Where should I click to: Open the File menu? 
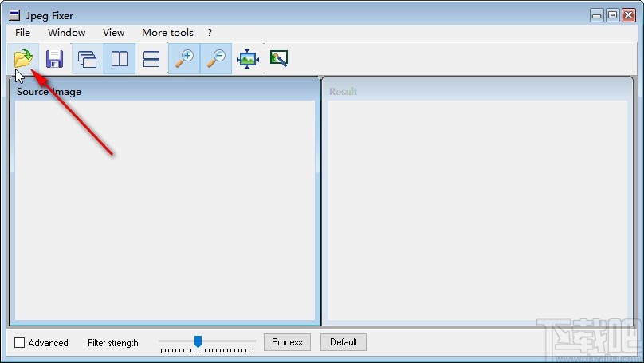[22, 33]
